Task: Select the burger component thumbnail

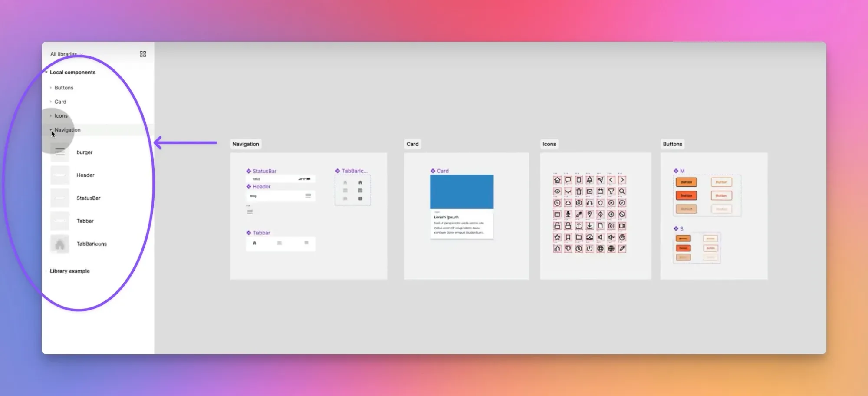Action: (x=60, y=152)
